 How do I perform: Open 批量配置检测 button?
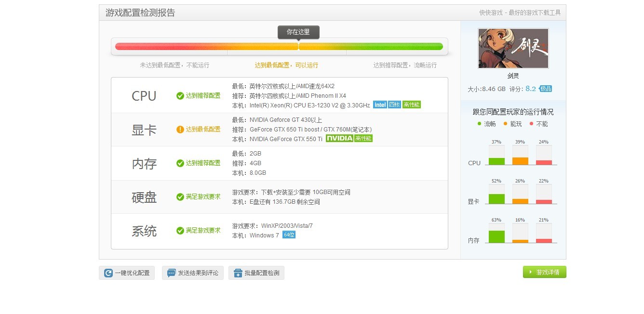[256, 273]
